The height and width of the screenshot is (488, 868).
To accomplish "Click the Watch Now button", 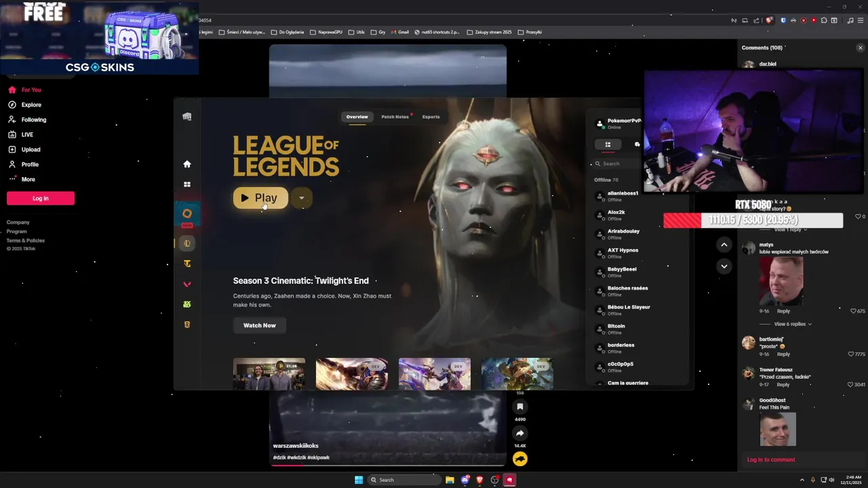I will pos(260,325).
